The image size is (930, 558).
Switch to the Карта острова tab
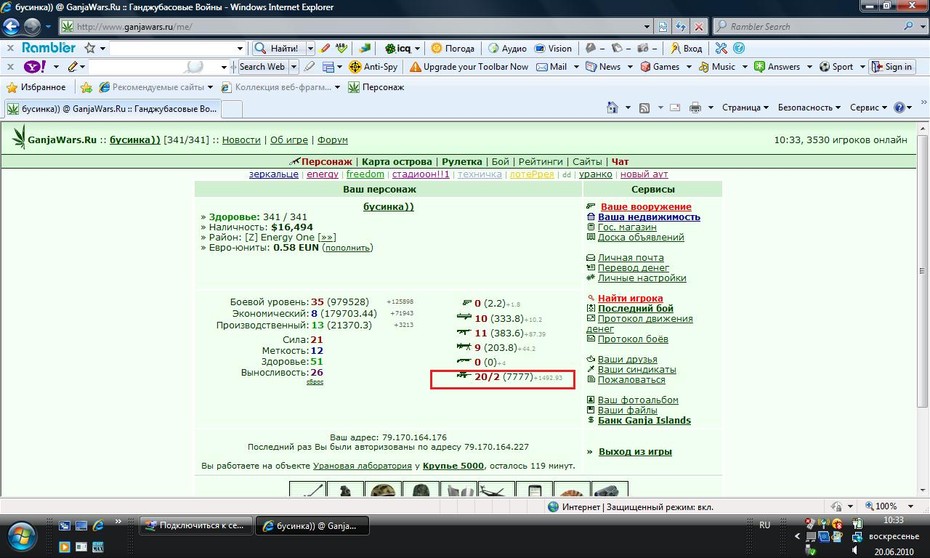397,161
